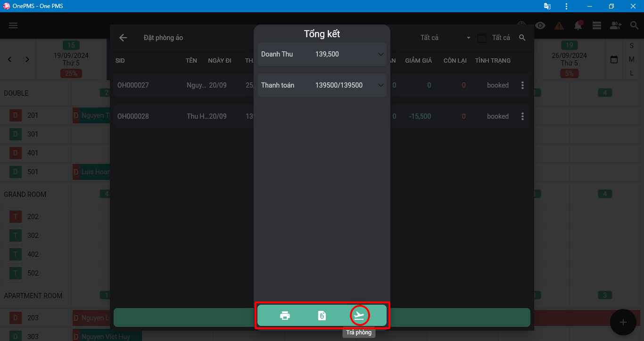Click booked status of OH000028
The image size is (644, 341).
tap(498, 116)
